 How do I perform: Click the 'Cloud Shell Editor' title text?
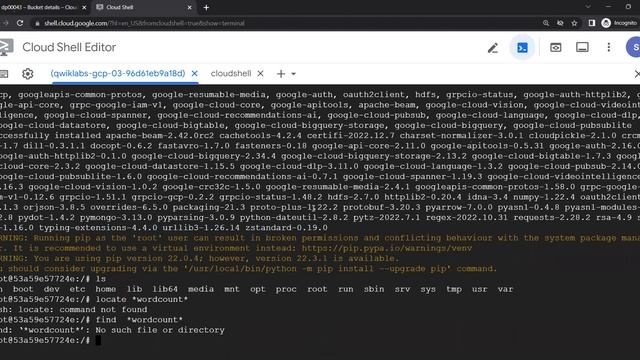(69, 47)
